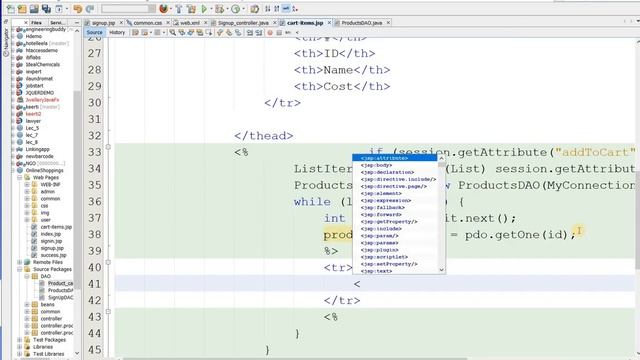Click the New File toolbar icon
640x360 pixels.
[11, 9]
